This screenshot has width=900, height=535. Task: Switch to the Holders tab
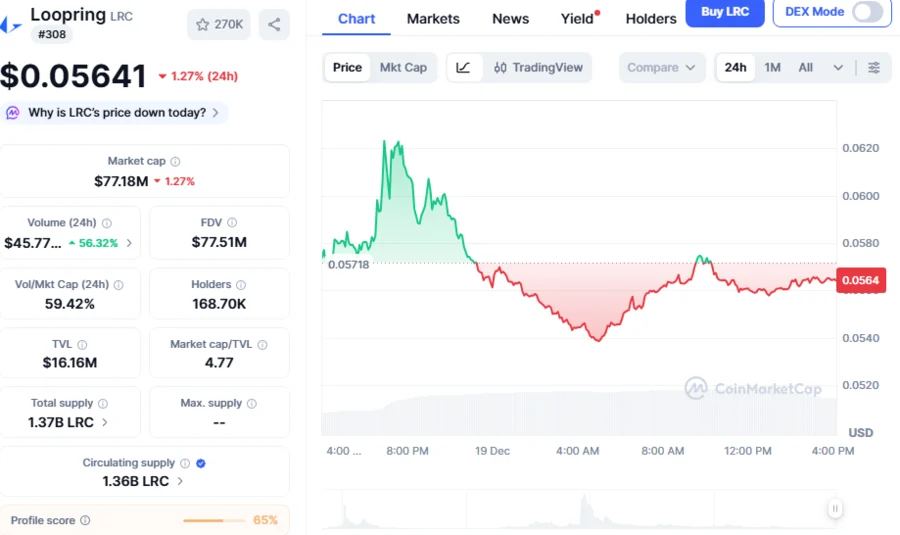[651, 19]
